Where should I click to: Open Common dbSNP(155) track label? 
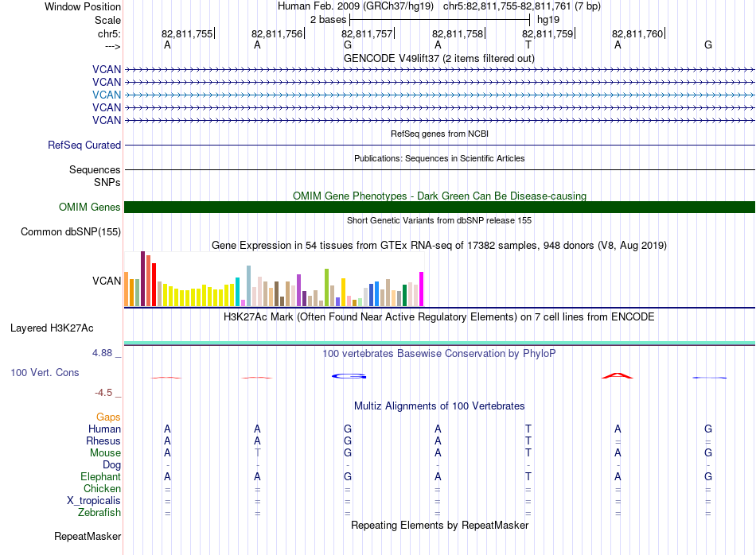coord(71,231)
